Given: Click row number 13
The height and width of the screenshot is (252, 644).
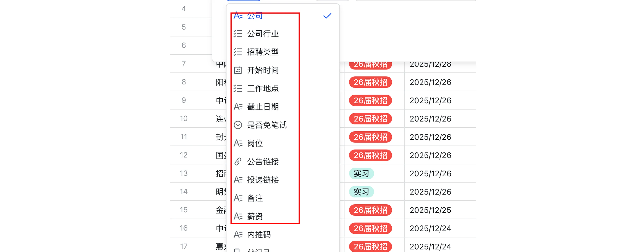Looking at the screenshot, I should 184,173.
